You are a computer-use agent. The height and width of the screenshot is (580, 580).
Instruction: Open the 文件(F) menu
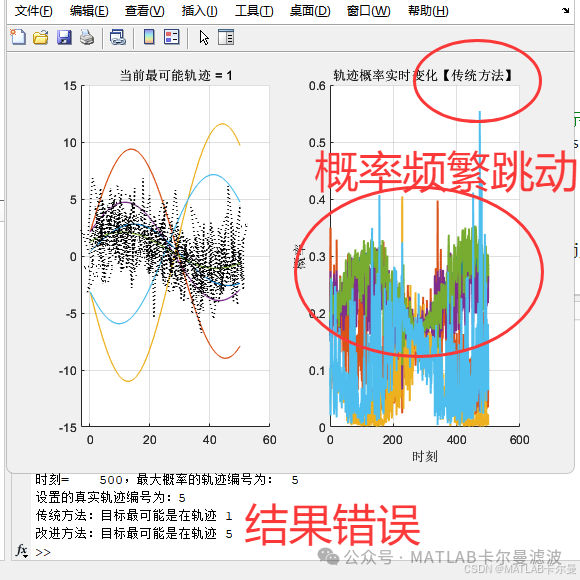[33, 11]
